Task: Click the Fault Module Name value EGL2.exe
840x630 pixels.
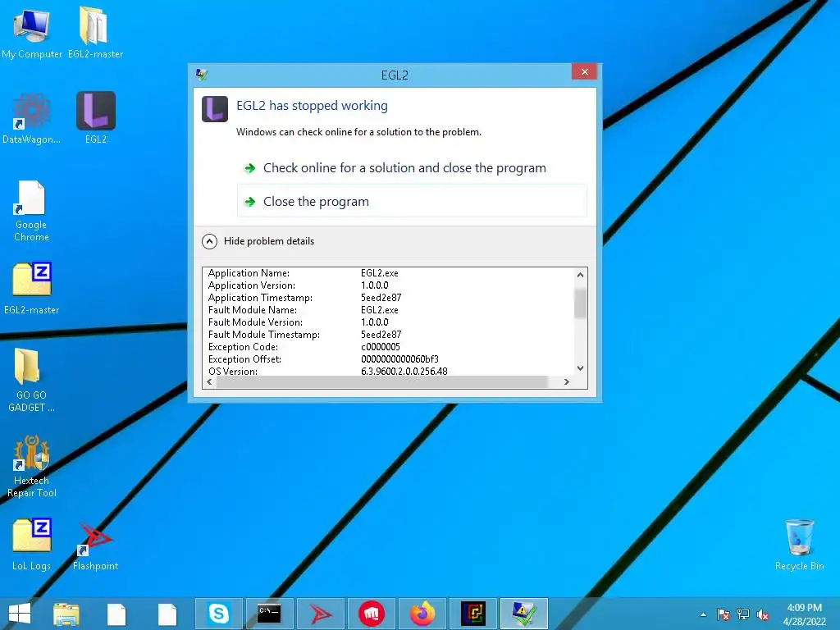Action: [x=379, y=310]
